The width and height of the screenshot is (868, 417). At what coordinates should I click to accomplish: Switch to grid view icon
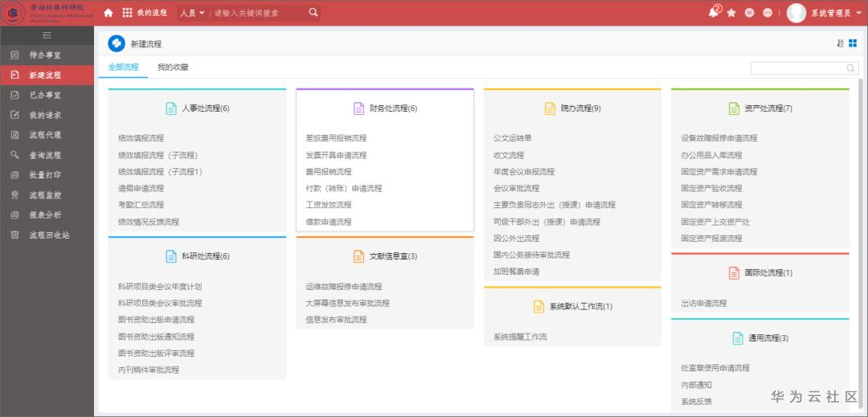point(853,43)
